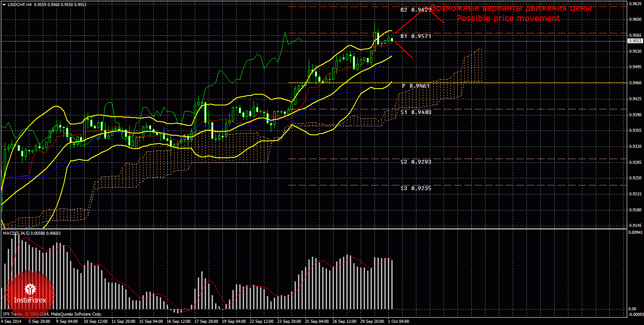644x325 pixels.
Task: Click the 0.00941 MACD scale value
Action: 634,233
